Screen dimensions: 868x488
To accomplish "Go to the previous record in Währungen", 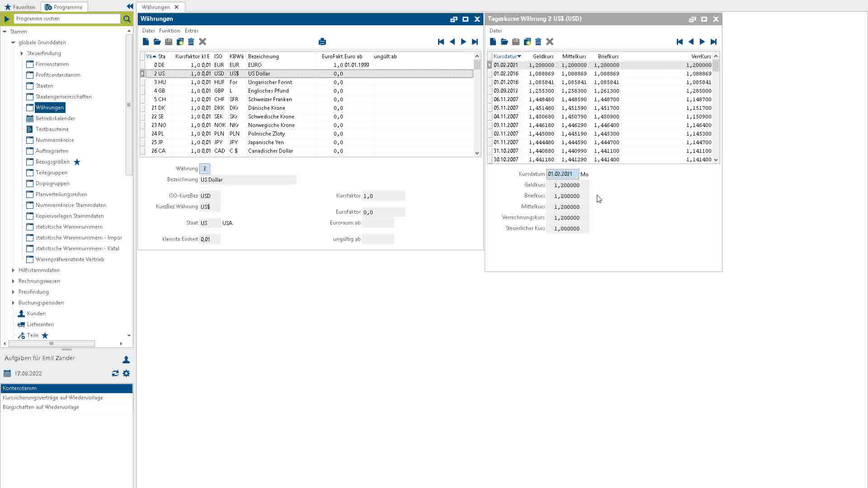I will (x=452, y=42).
